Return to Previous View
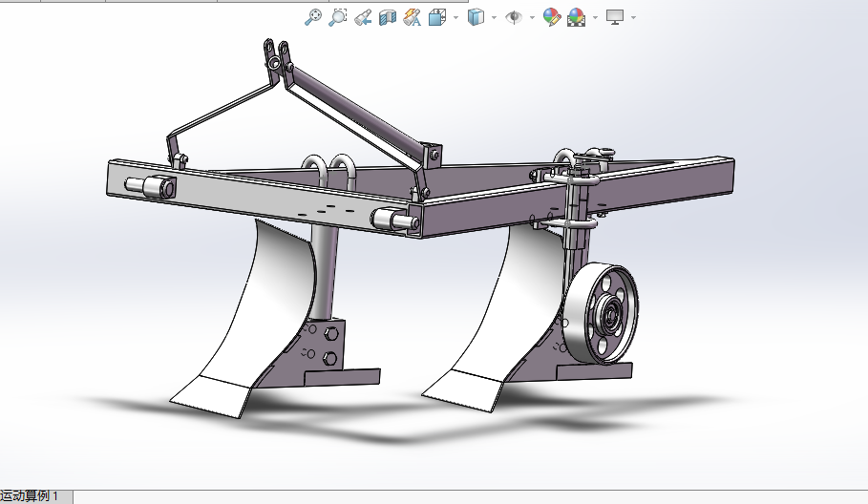The image size is (868, 504). (x=362, y=17)
